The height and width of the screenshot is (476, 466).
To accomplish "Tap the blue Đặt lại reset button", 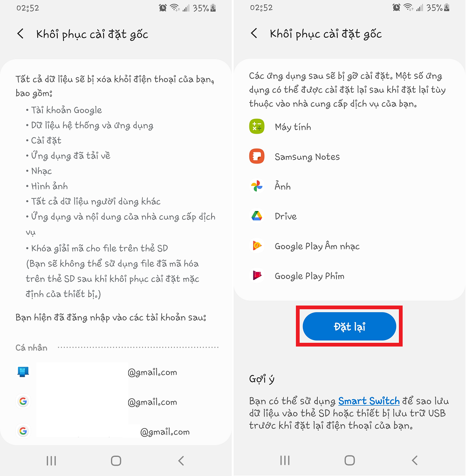I will point(349,326).
